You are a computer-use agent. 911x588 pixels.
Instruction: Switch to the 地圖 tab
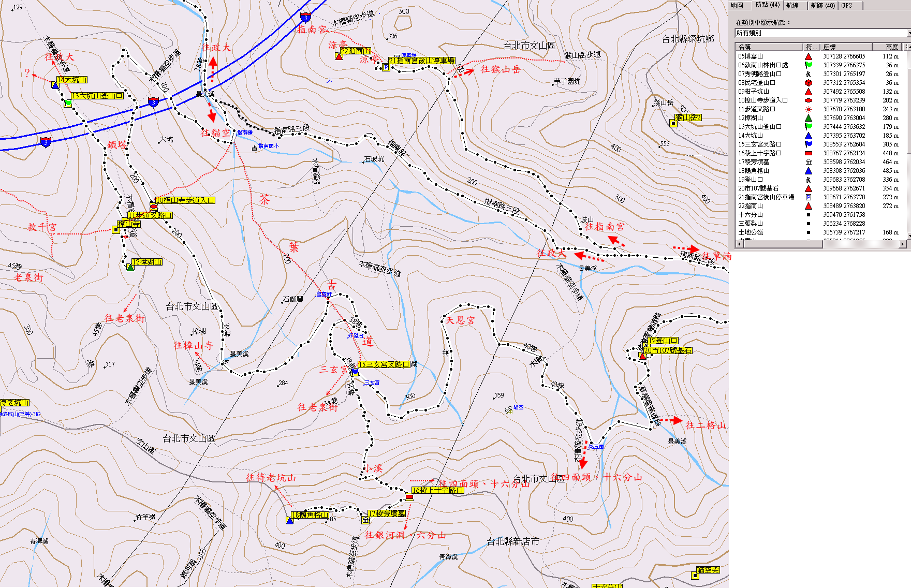tap(737, 5)
